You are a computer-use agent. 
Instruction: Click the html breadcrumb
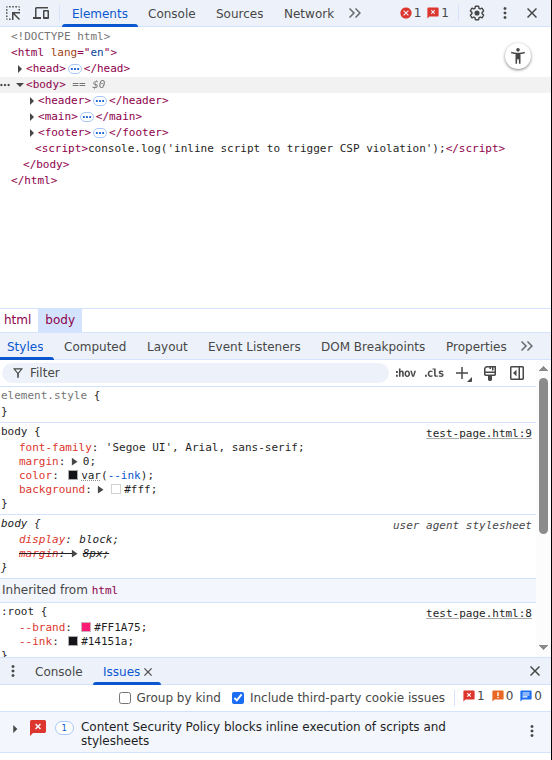click(x=17, y=320)
